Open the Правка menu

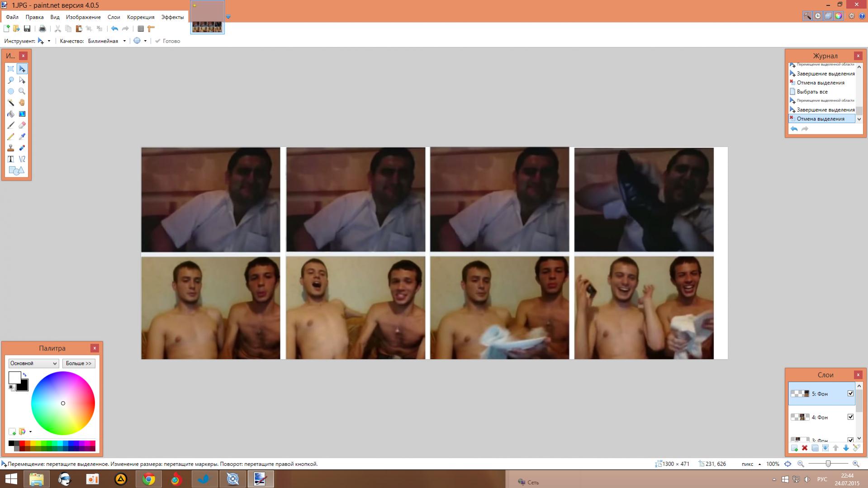[34, 17]
